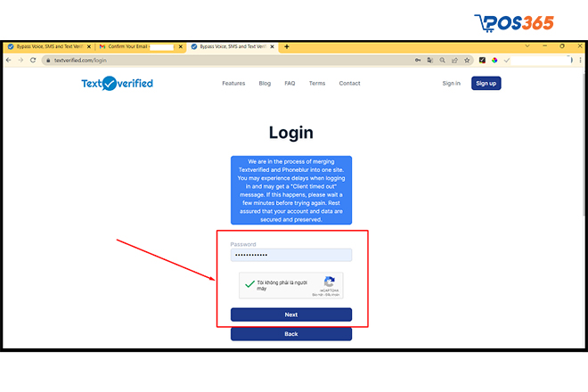588x392 pixels.
Task: Switch to Confirm Your Email Gmail tab
Action: point(141,46)
